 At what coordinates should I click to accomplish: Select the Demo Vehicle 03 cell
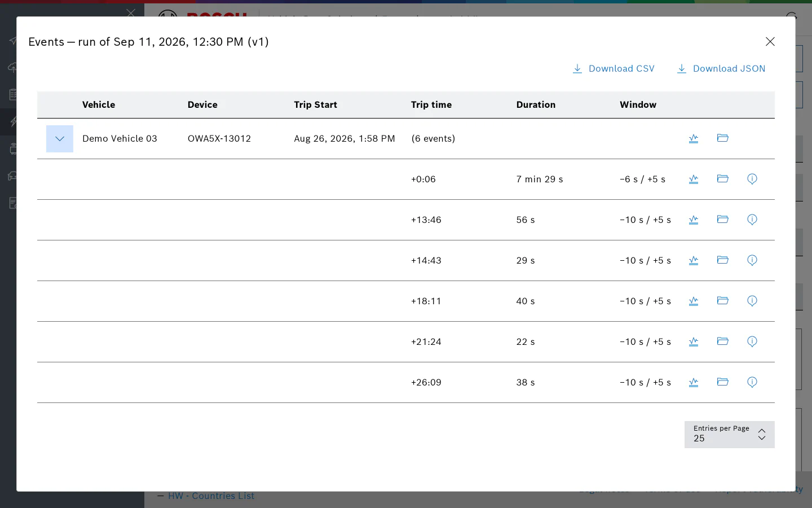(120, 139)
